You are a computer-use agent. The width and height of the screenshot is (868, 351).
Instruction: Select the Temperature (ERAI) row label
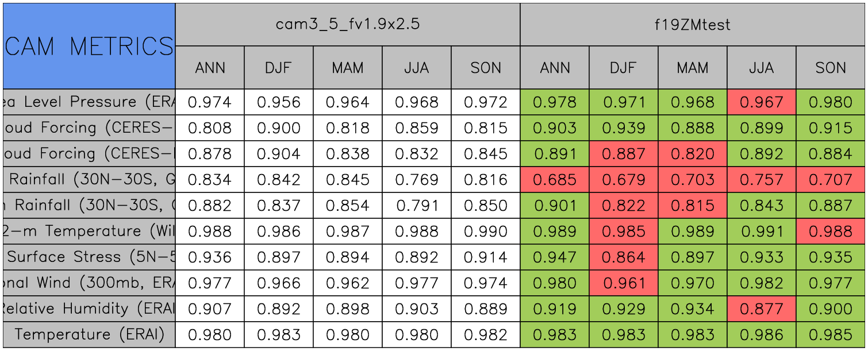pyautogui.click(x=89, y=334)
